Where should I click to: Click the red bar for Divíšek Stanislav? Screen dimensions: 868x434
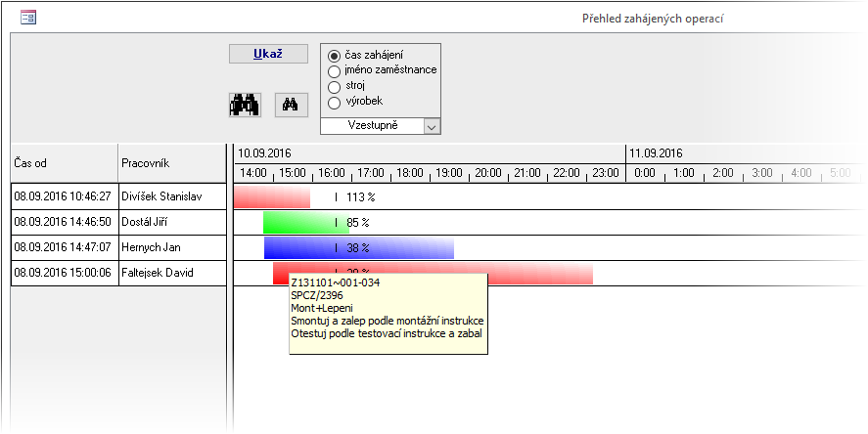click(271, 196)
